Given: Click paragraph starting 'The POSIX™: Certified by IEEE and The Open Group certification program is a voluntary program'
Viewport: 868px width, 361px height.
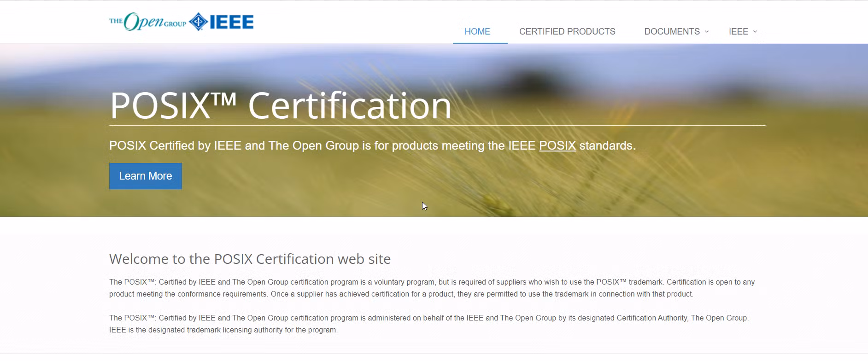Looking at the screenshot, I should [x=432, y=288].
